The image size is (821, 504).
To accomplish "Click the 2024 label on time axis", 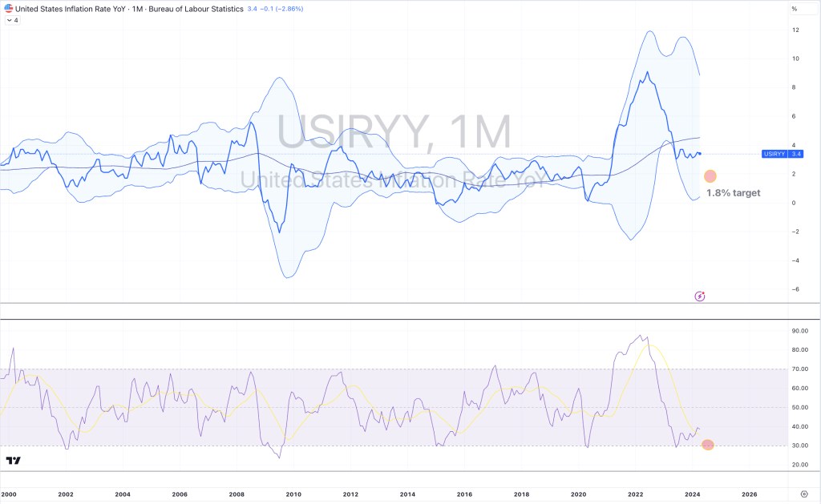I will click(693, 494).
